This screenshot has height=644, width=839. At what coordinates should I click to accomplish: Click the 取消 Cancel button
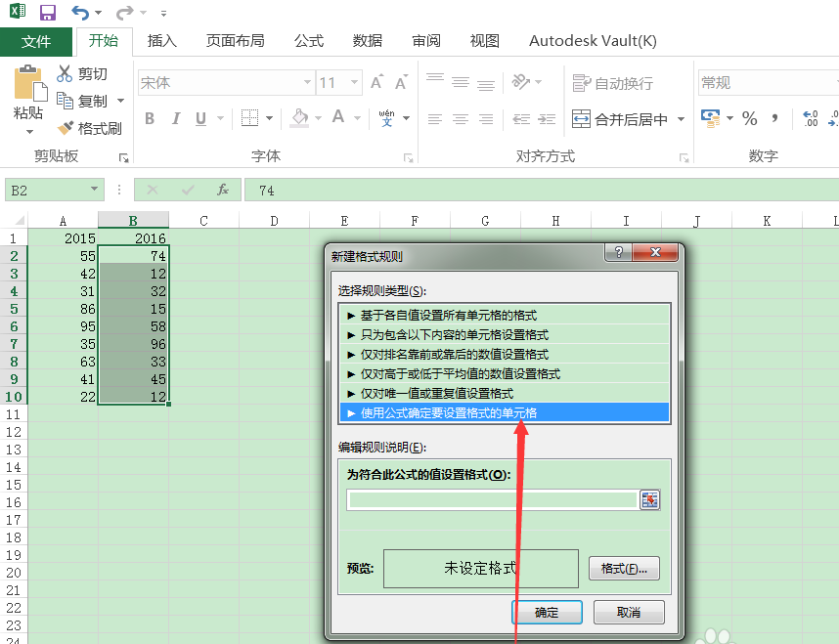point(629,612)
